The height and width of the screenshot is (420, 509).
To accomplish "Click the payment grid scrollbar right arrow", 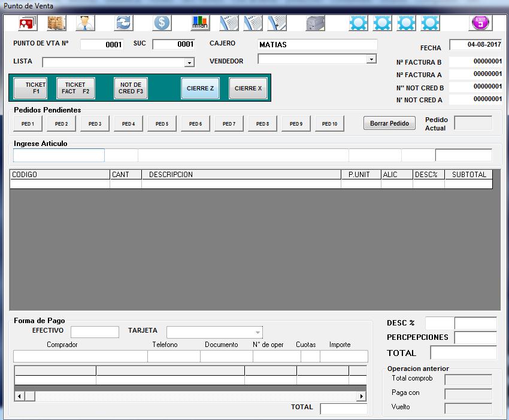I will 361,396.
